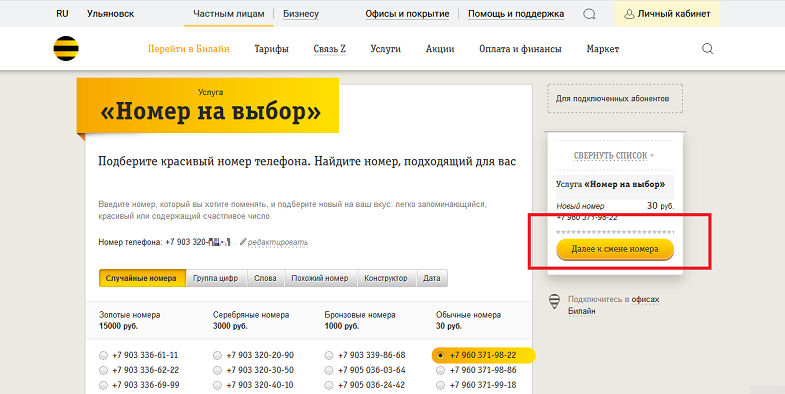Select radio for +7 960 371-99-18
Image resolution: width=785 pixels, height=394 pixels.
[441, 385]
